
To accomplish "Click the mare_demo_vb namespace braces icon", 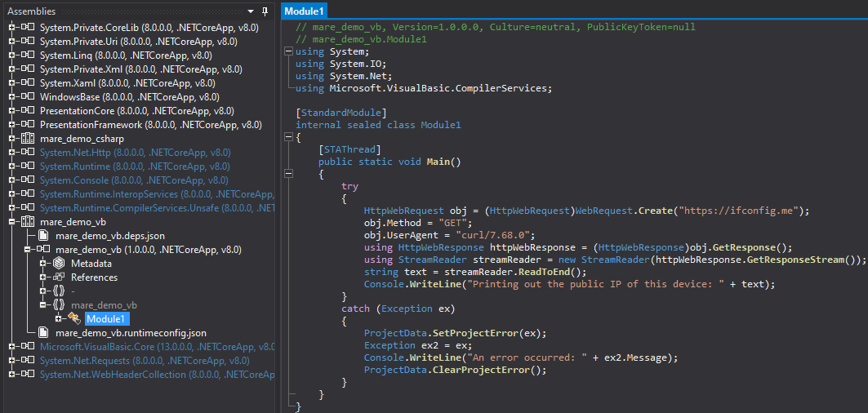I will tap(59, 304).
